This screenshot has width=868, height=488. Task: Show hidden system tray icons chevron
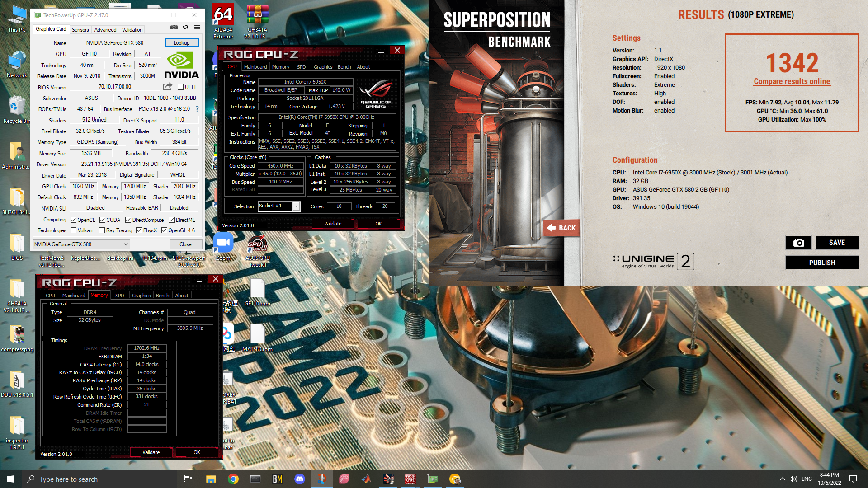pos(782,479)
